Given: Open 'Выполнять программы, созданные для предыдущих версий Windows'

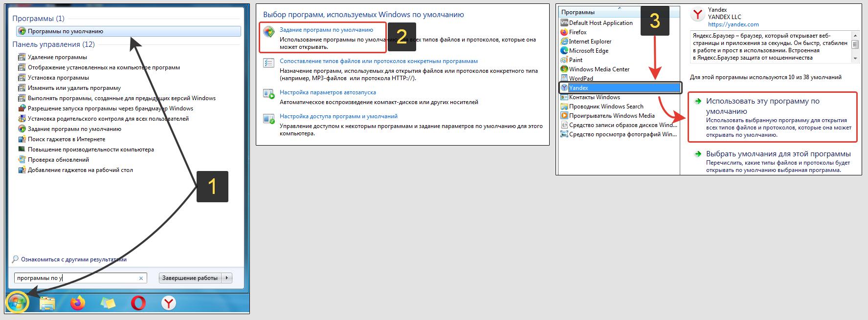Looking at the screenshot, I should coord(122,98).
